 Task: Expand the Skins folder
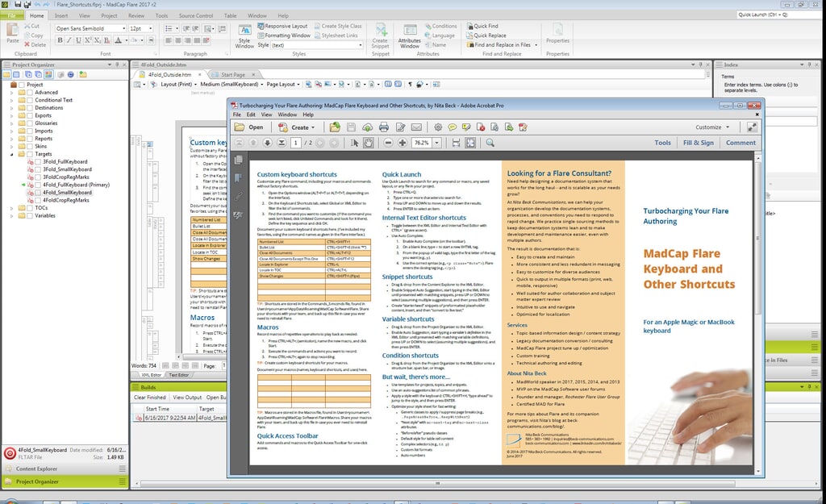pyautogui.click(x=11, y=147)
